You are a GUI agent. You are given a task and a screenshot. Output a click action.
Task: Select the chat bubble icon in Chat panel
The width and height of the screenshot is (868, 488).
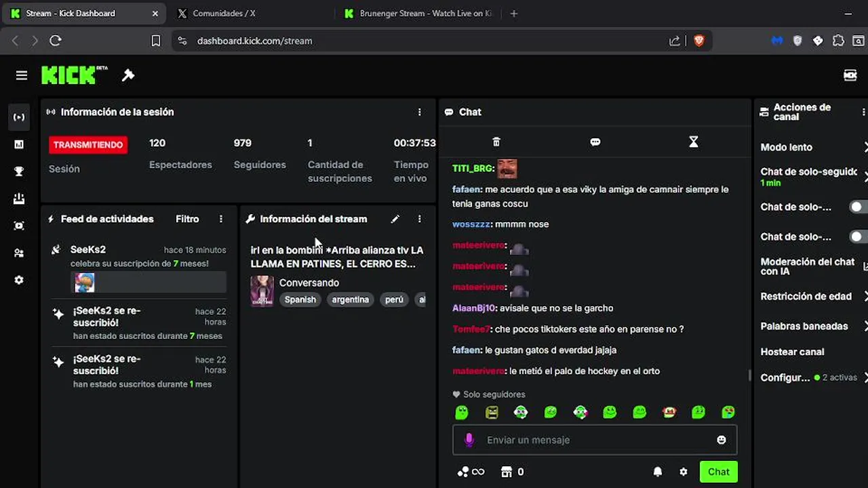click(x=595, y=142)
